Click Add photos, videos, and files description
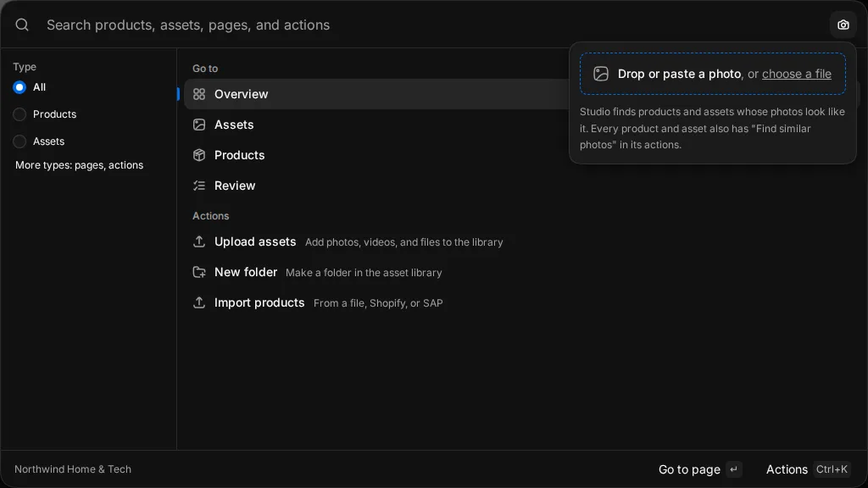The width and height of the screenshot is (868, 488). pyautogui.click(x=404, y=242)
